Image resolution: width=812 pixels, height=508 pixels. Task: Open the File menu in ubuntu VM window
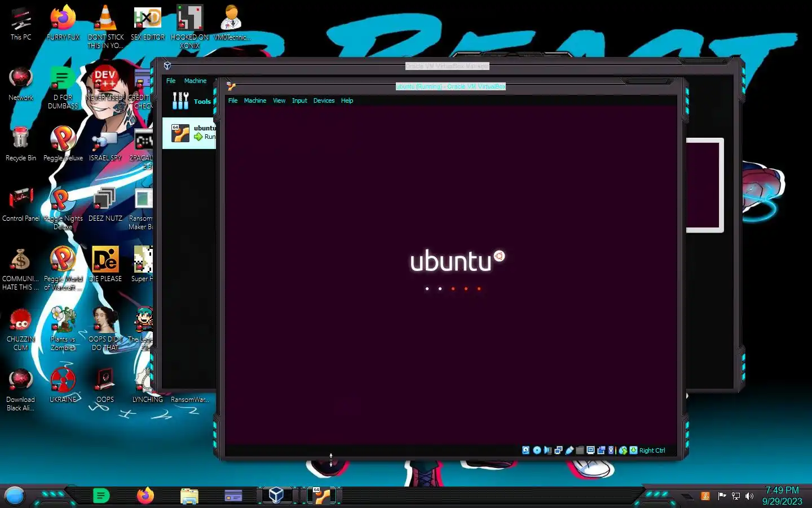233,100
